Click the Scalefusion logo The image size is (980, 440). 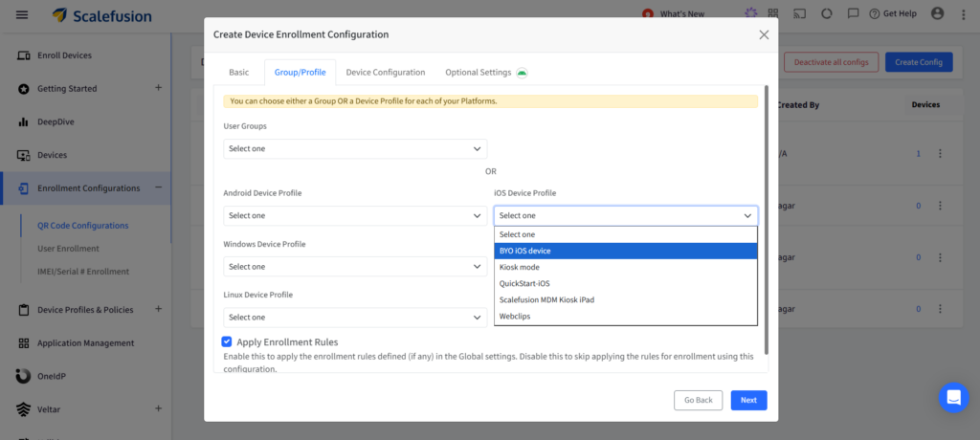100,15
